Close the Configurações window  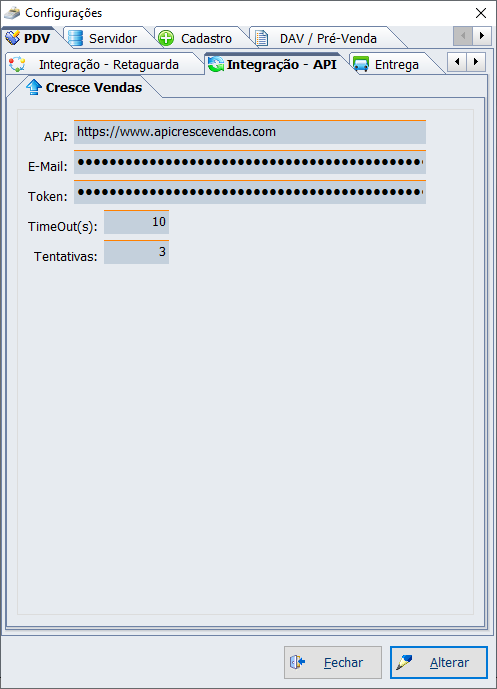[x=481, y=13]
